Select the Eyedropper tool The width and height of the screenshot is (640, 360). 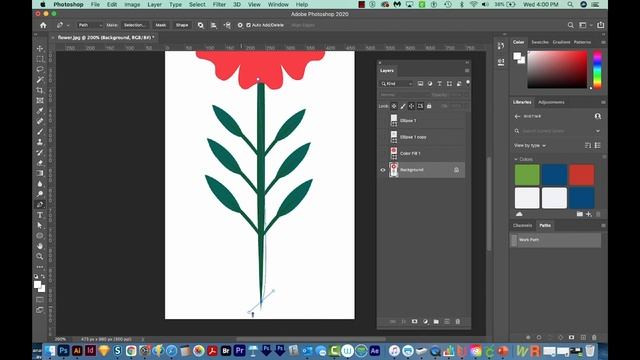(40, 111)
